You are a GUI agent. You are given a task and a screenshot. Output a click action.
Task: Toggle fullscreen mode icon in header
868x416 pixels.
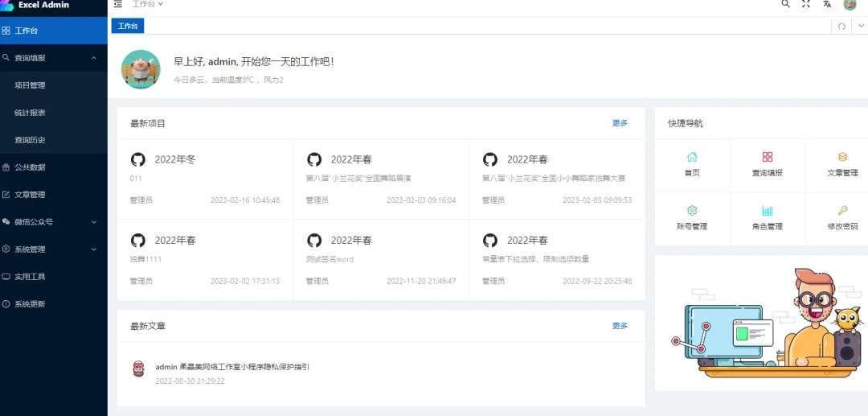pos(806,4)
